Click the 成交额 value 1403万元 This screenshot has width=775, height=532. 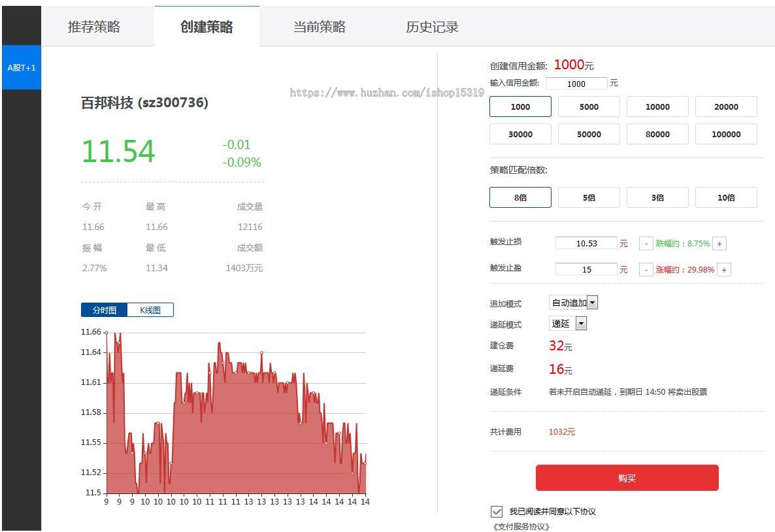tap(244, 268)
